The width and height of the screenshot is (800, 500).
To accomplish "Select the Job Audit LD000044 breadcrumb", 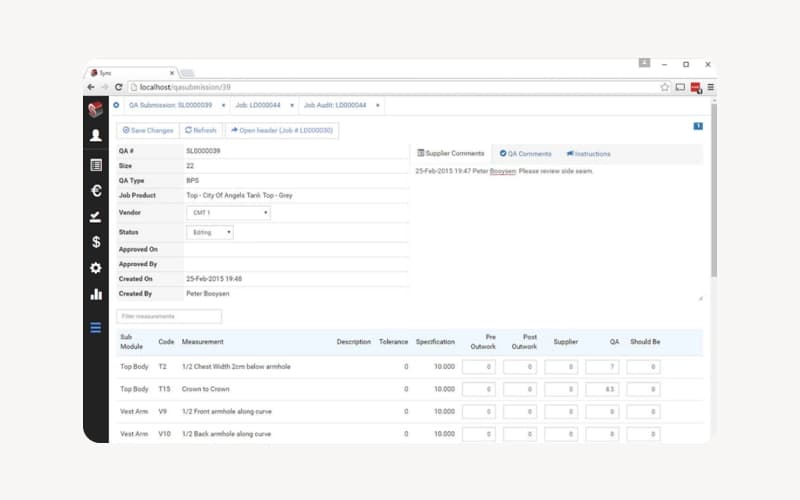I will [335, 105].
